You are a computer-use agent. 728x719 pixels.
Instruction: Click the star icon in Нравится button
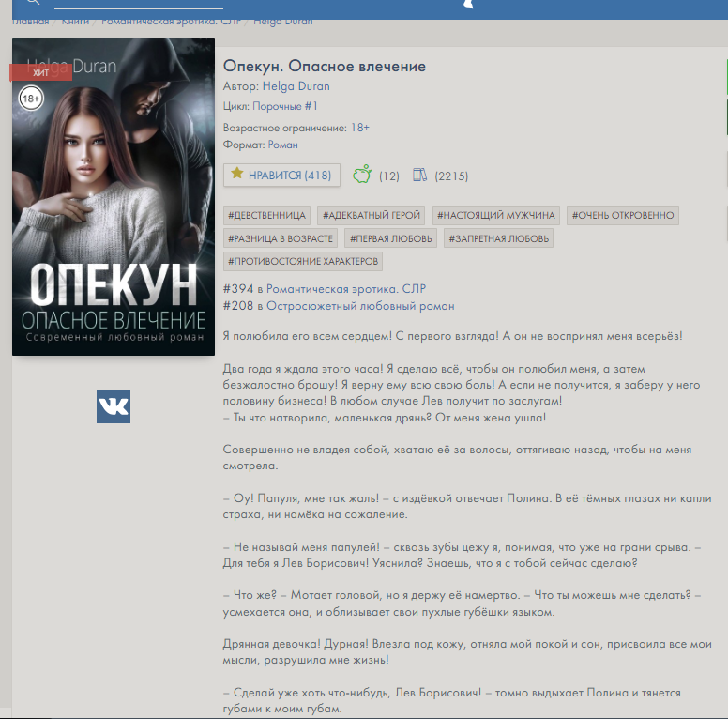pyautogui.click(x=236, y=174)
